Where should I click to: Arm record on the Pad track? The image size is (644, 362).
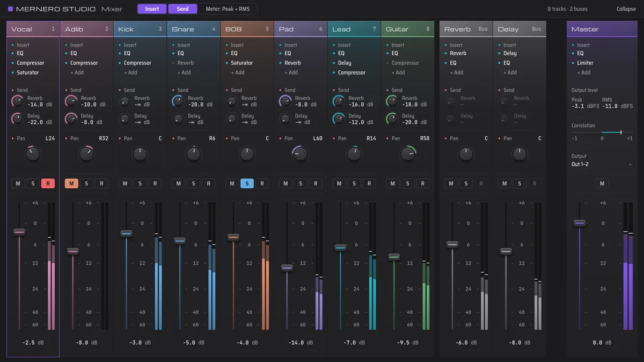(x=316, y=183)
